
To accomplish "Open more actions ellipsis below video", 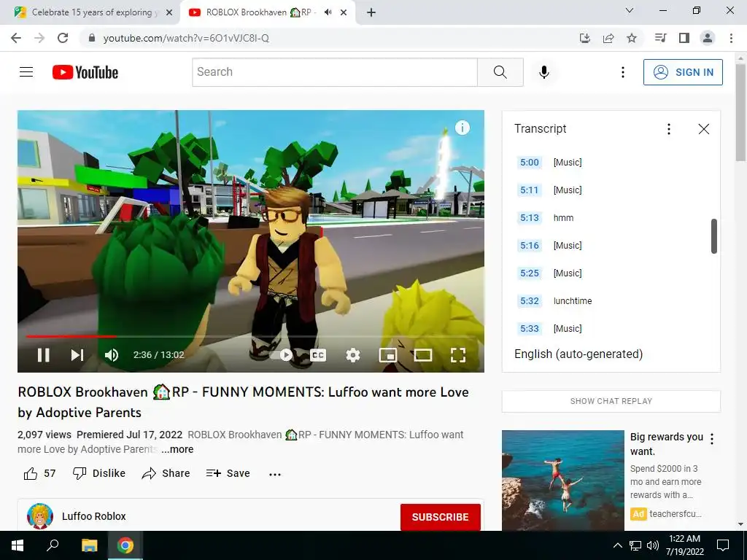I will point(275,474).
